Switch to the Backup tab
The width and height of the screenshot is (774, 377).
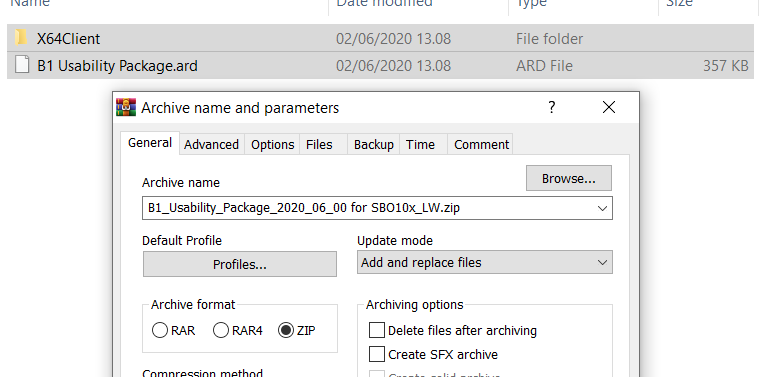tap(374, 145)
